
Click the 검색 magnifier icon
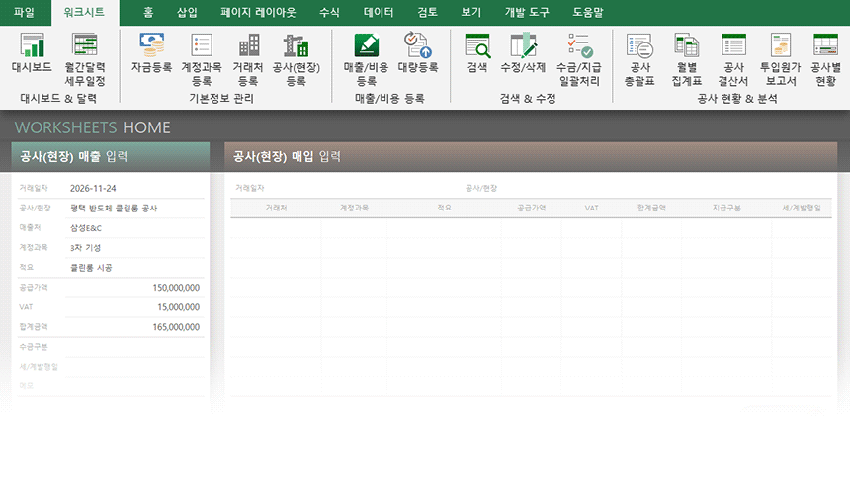[477, 45]
